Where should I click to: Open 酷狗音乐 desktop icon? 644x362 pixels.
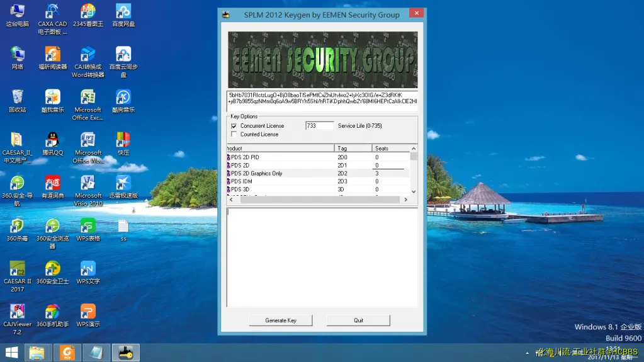coord(123,101)
